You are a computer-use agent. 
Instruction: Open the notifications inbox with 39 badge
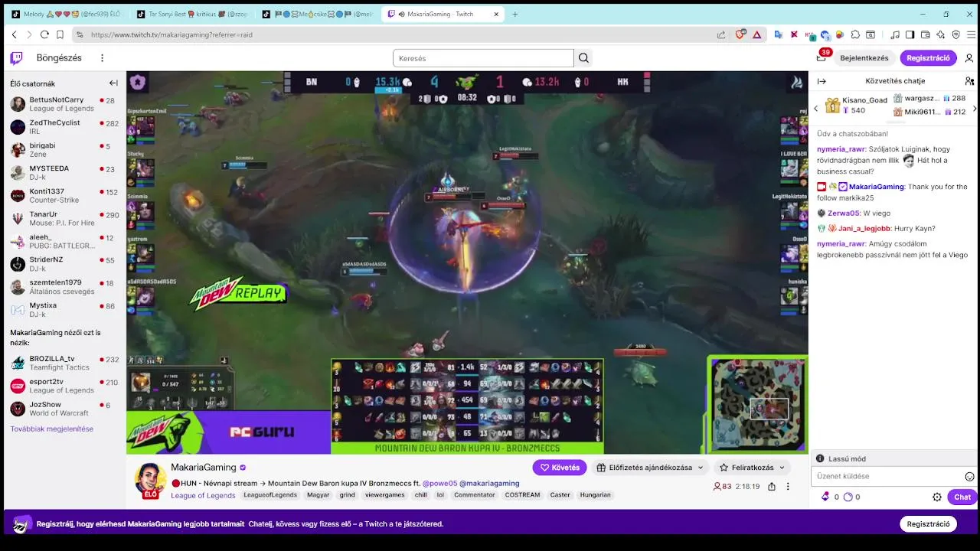click(822, 57)
